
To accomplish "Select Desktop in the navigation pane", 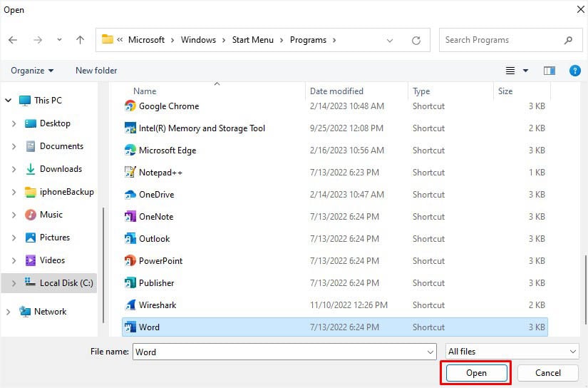I will point(55,123).
